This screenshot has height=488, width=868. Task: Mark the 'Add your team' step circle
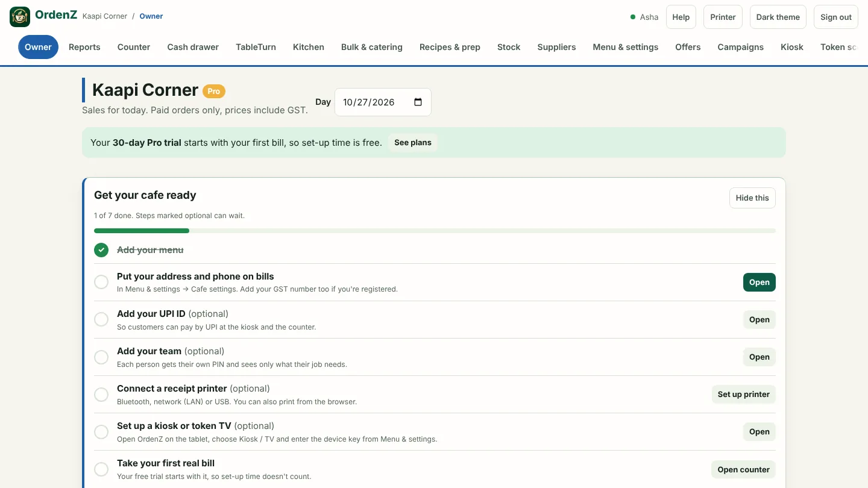101,357
